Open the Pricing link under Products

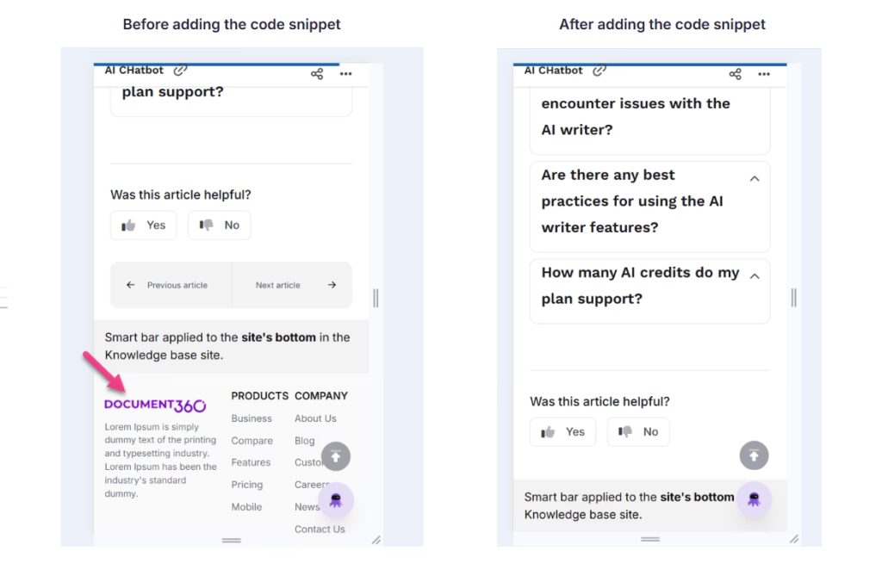pyautogui.click(x=246, y=485)
